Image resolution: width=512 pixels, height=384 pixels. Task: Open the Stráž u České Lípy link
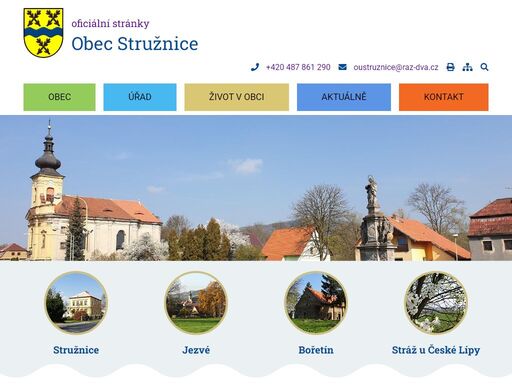(436, 350)
